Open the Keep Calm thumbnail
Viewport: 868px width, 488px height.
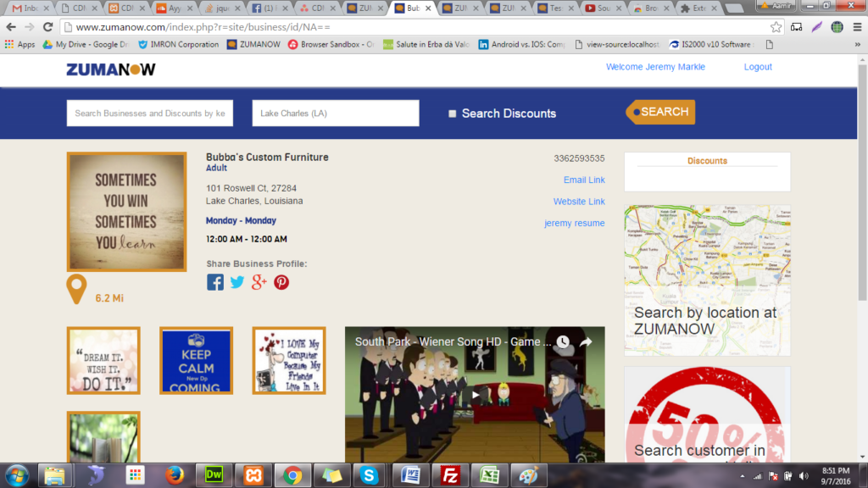pos(196,360)
